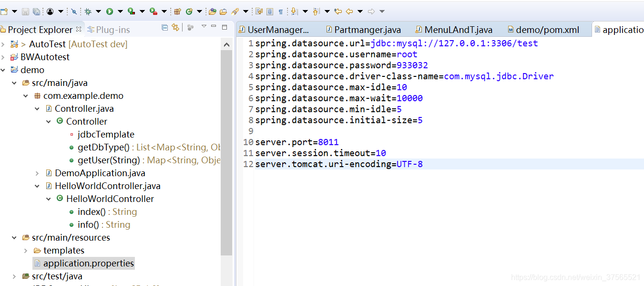Collapse the demo project node
Screen dimensions: 644x286
coord(3,70)
